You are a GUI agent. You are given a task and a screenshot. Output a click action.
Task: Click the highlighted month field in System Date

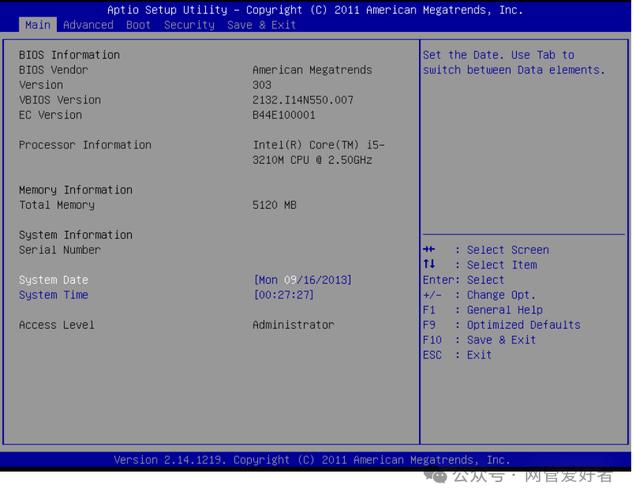click(x=291, y=280)
